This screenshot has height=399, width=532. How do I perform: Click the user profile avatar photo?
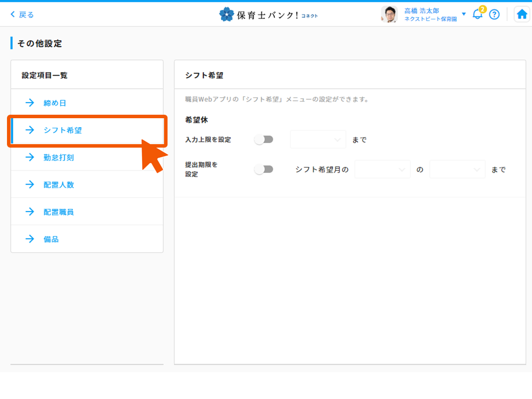point(389,14)
